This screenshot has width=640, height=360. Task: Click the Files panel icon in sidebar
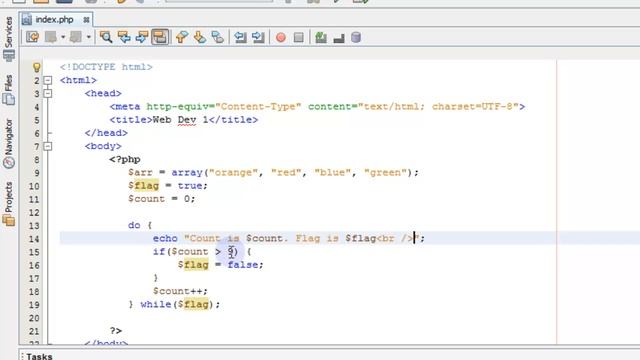tap(9, 99)
